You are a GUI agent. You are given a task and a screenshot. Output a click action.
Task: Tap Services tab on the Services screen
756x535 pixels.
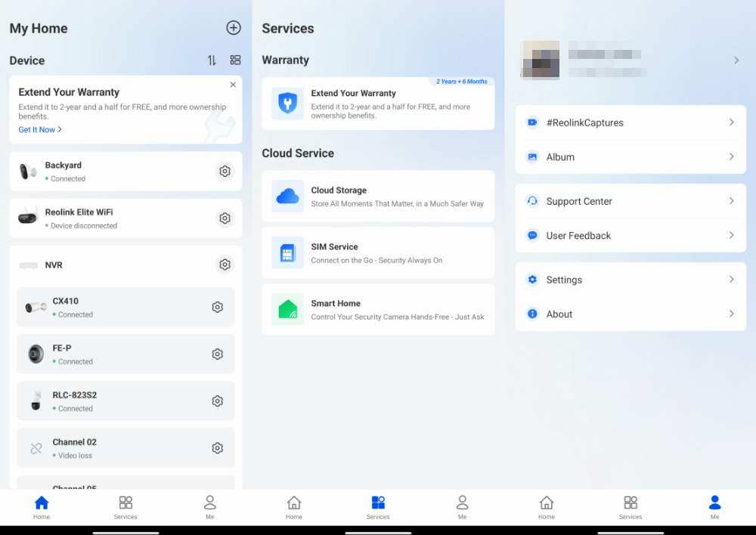(x=378, y=508)
